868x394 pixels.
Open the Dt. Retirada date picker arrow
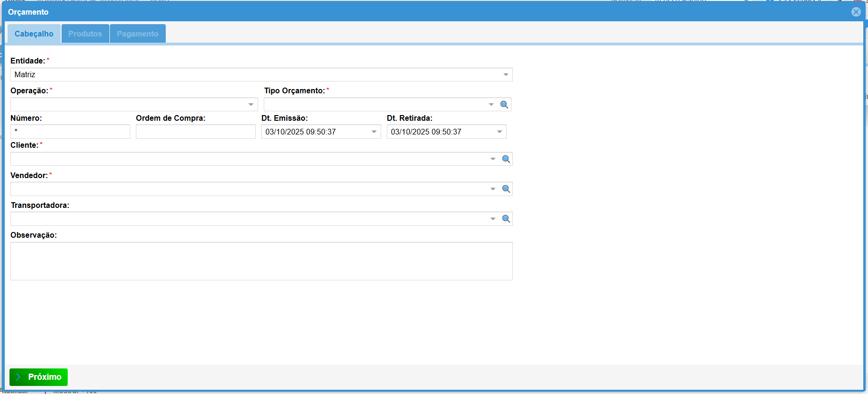(x=500, y=132)
